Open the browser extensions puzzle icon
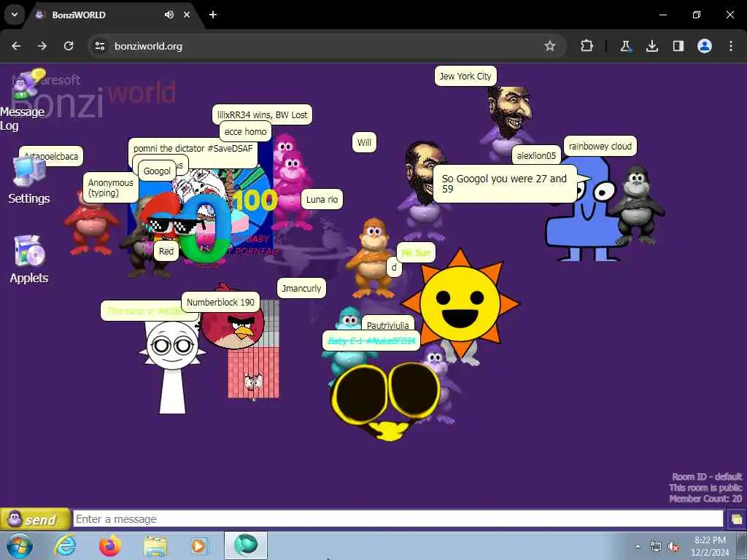The image size is (747, 560). 587,46
